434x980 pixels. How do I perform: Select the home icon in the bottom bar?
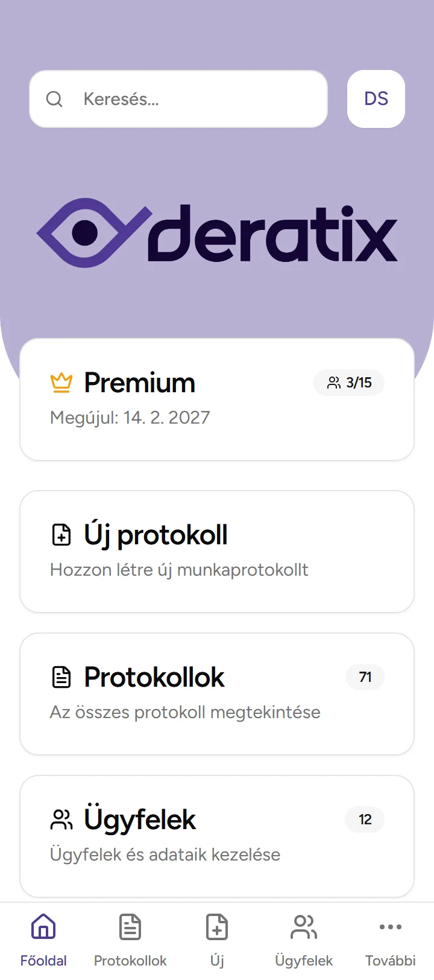[43, 926]
